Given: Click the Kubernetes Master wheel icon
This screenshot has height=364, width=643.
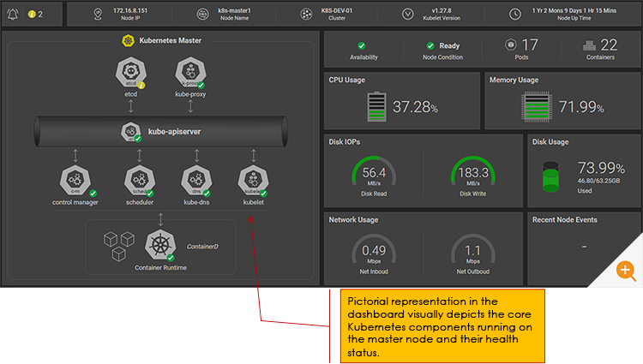Looking at the screenshot, I should click(x=128, y=40).
